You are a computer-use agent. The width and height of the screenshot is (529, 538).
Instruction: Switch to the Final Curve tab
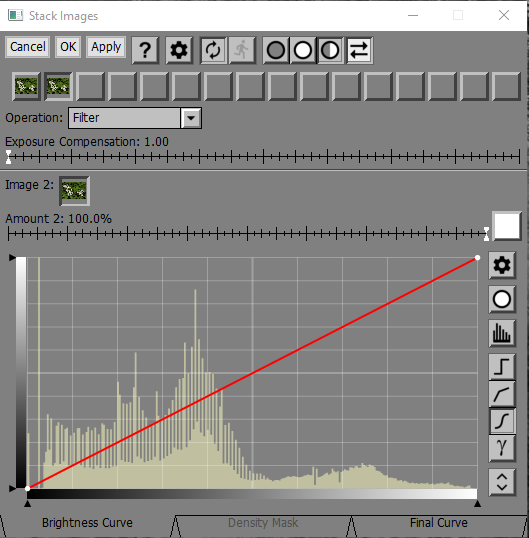438,523
